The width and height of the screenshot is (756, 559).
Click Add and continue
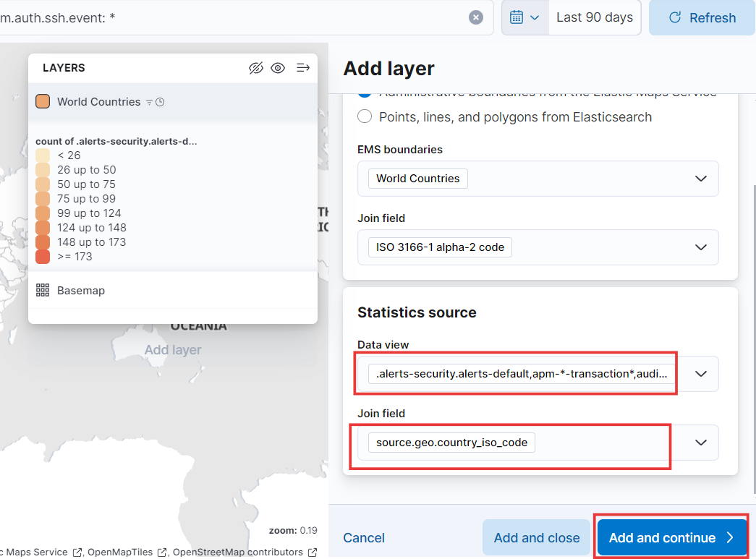672,538
